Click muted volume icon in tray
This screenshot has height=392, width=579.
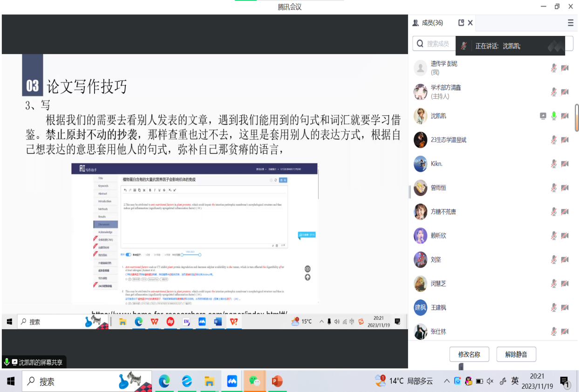(490, 381)
